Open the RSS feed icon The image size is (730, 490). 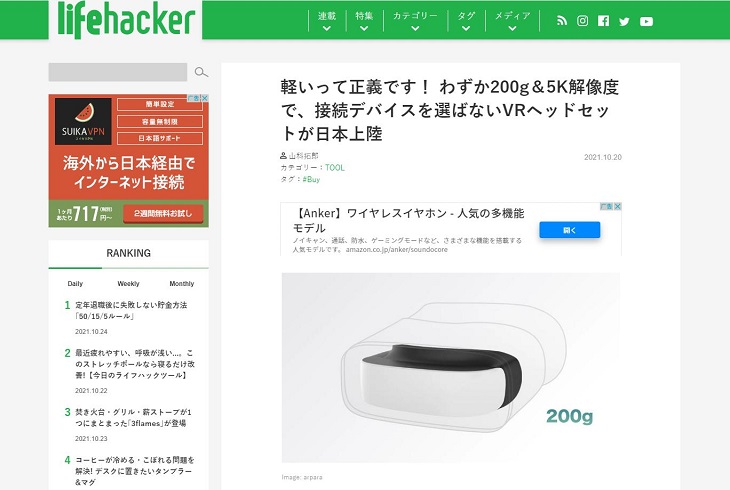pyautogui.click(x=562, y=20)
